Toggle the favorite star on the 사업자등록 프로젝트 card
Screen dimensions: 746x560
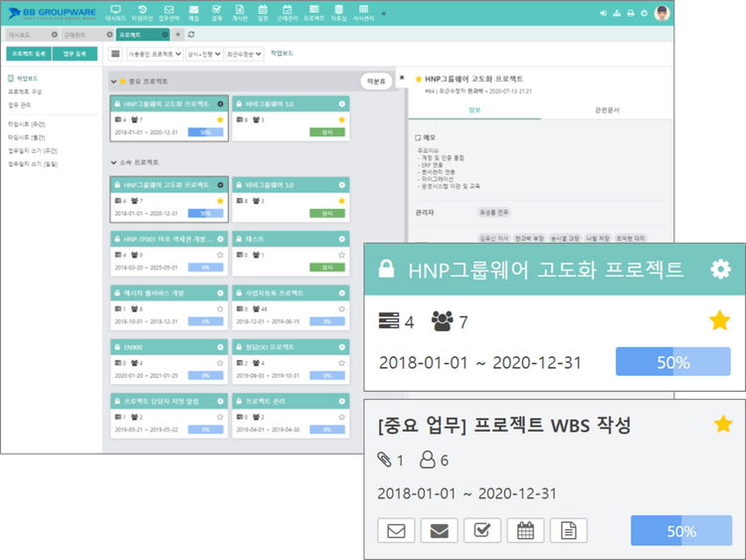341,308
